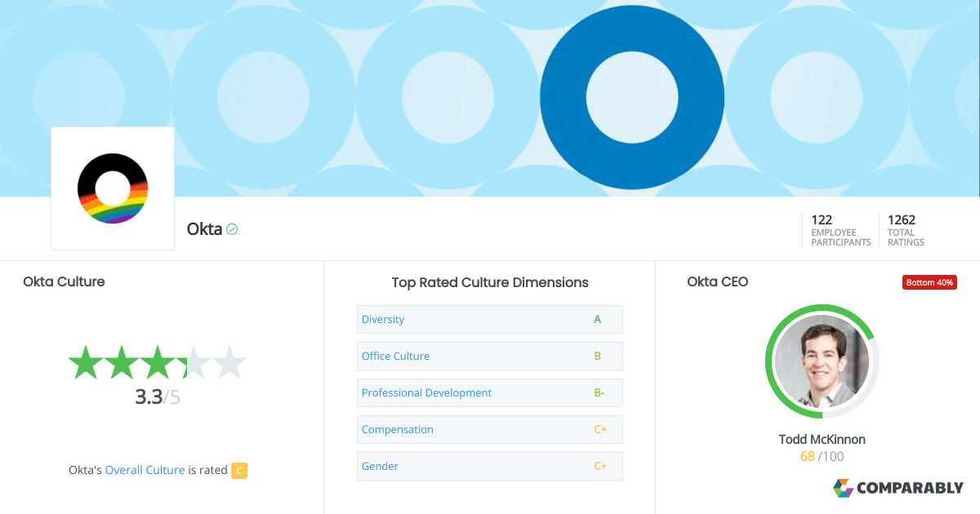Click the Top Rated Culture Dimensions heading
Image resolution: width=980 pixels, height=514 pixels.
coord(490,282)
